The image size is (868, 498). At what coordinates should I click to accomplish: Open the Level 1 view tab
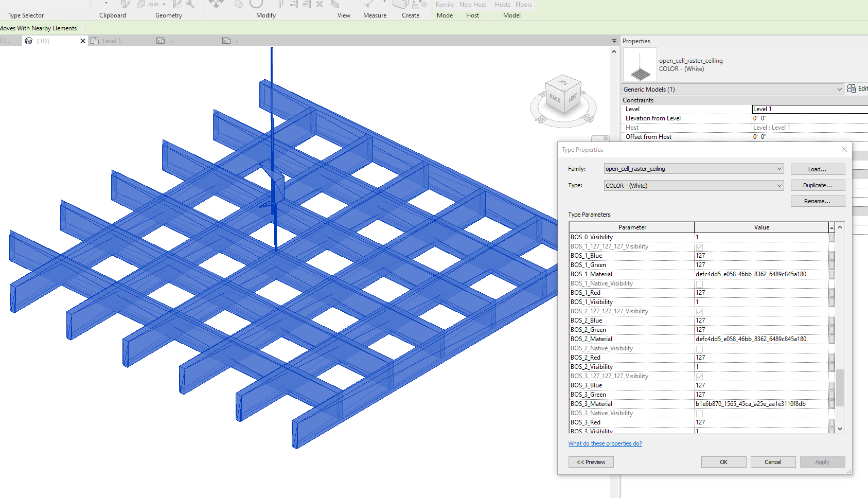tap(111, 40)
